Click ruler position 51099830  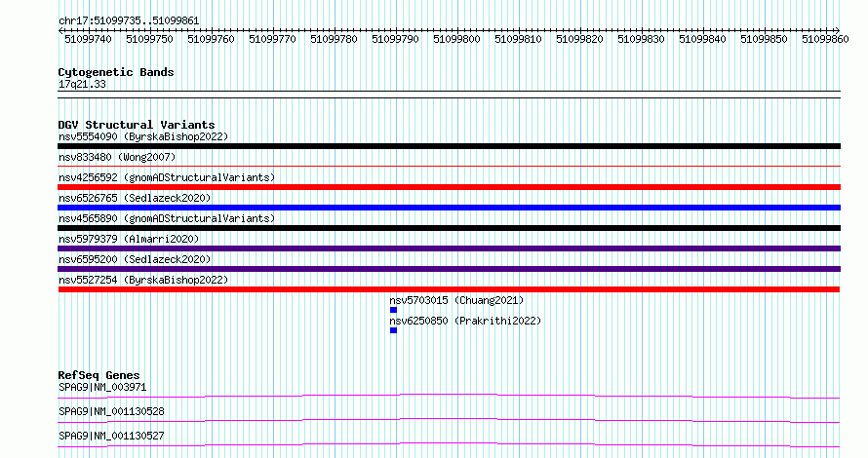click(641, 39)
